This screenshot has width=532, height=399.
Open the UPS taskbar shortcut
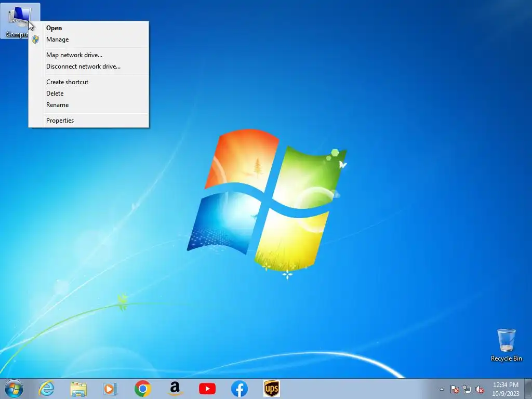(272, 389)
